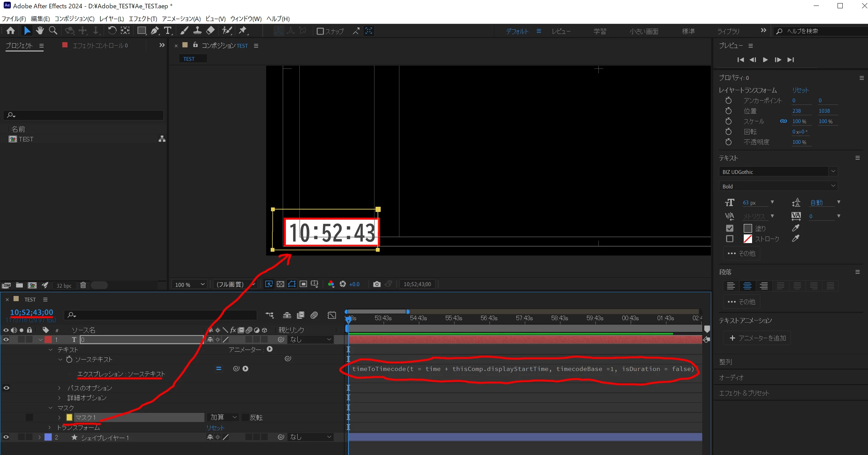The height and width of the screenshot is (455, 868).
Task: Open the エフェクト(T) menu
Action: [143, 19]
